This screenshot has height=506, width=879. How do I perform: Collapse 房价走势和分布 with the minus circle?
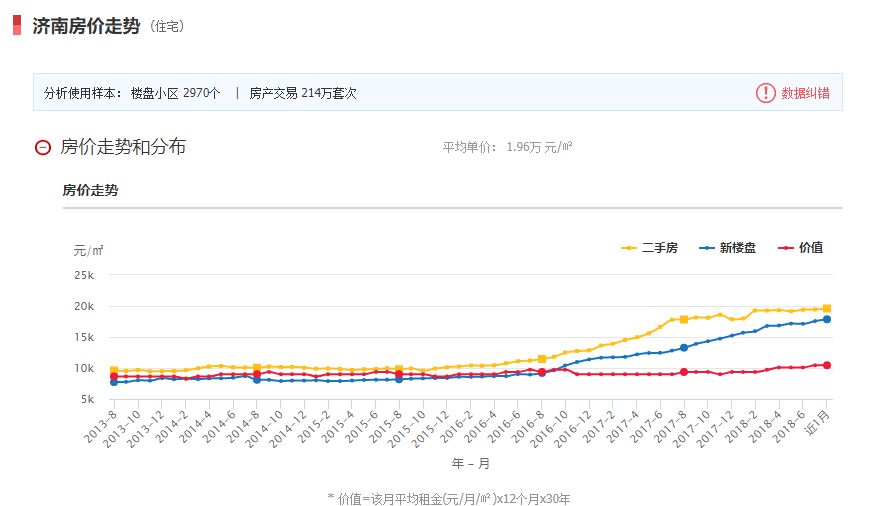pos(42,148)
